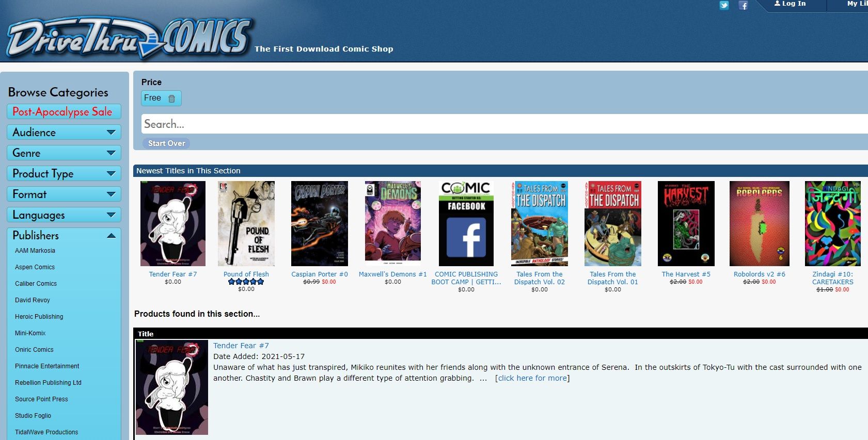Select publisher Pinnacle Entertainment
868x440 pixels.
click(x=47, y=366)
